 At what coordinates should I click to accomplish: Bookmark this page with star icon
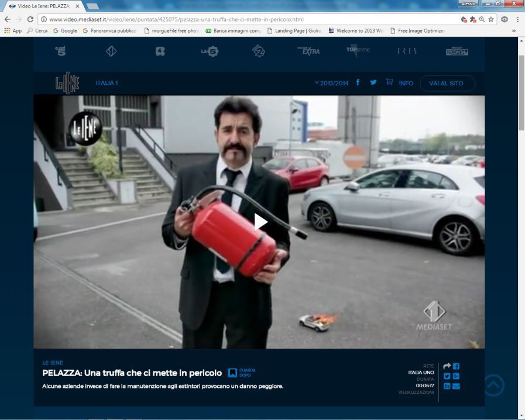[x=490, y=19]
